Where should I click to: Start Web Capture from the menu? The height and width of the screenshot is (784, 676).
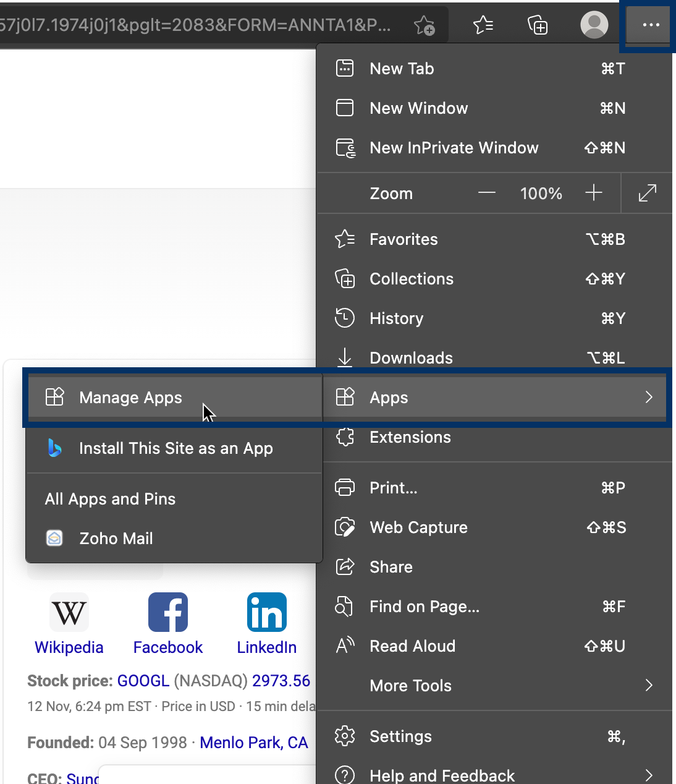pos(494,527)
